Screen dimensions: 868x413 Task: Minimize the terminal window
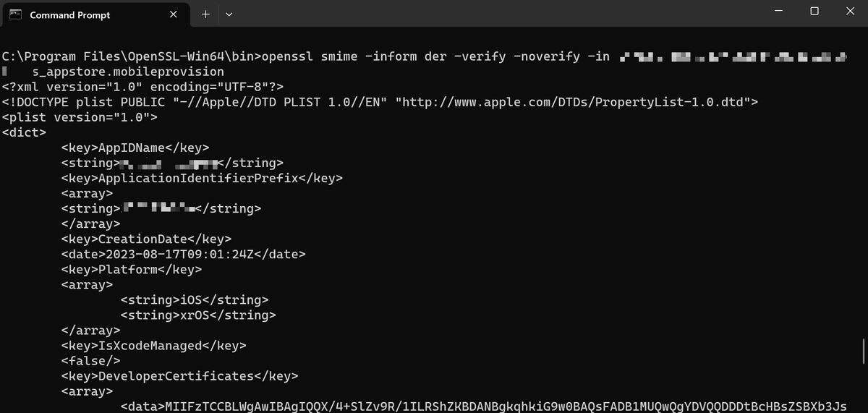pyautogui.click(x=778, y=12)
